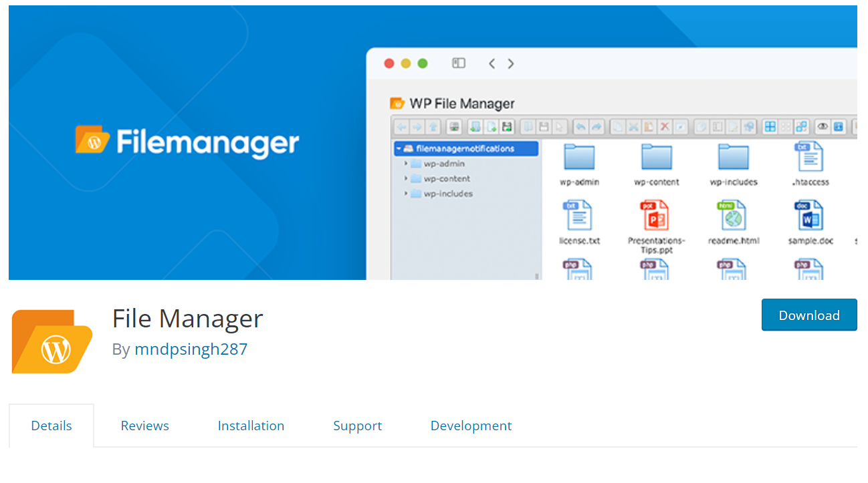Select the .htaccess file icon
Screen dimensions: 868x483
click(809, 156)
